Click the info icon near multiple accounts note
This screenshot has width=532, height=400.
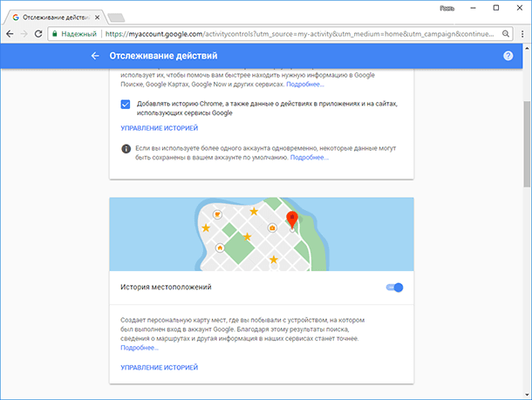[126, 149]
